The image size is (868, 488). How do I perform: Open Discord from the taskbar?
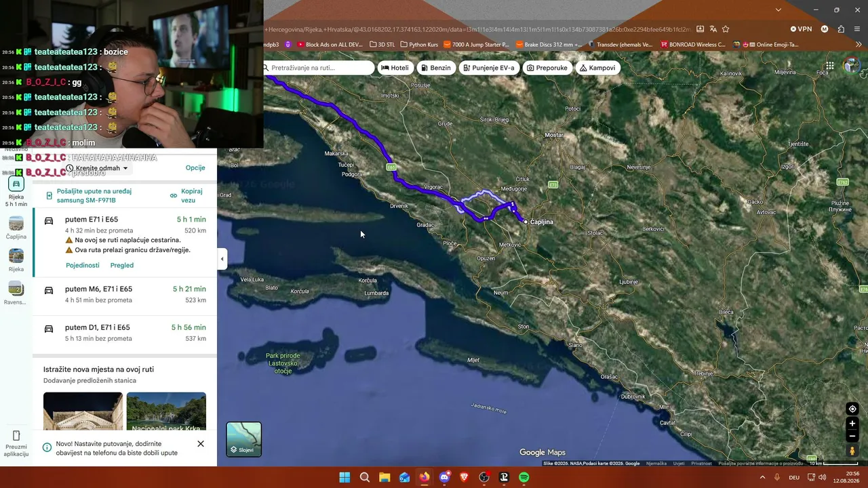[444, 477]
